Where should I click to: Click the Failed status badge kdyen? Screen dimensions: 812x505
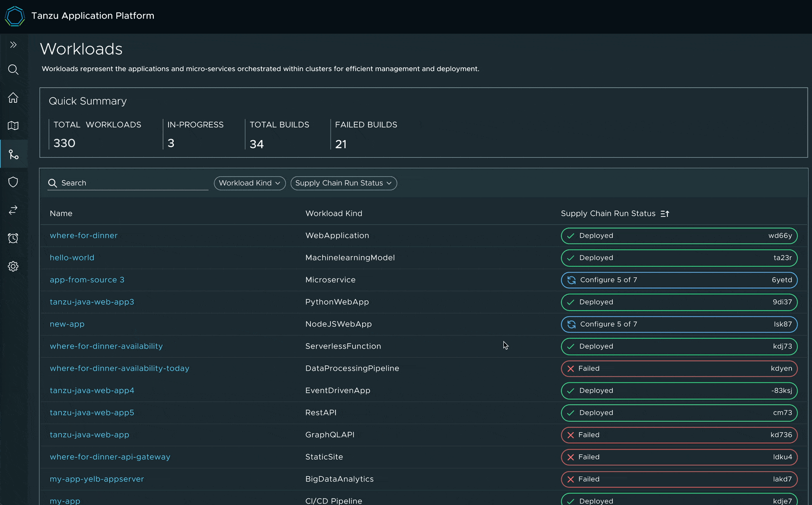(679, 369)
